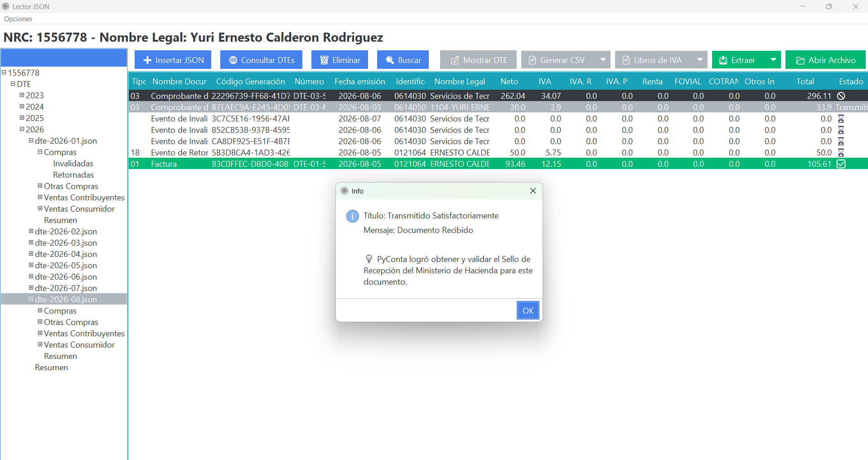Open the Libros de IVA dropdown arrow

(700, 60)
